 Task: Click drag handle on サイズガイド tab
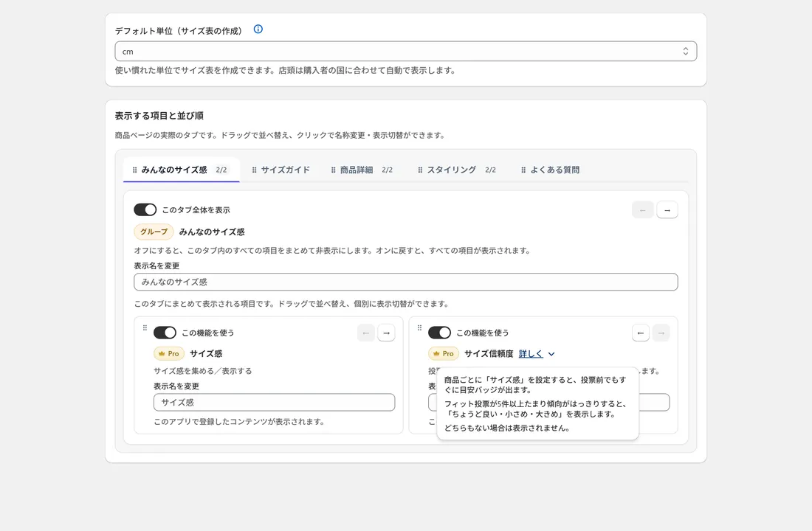[254, 170]
